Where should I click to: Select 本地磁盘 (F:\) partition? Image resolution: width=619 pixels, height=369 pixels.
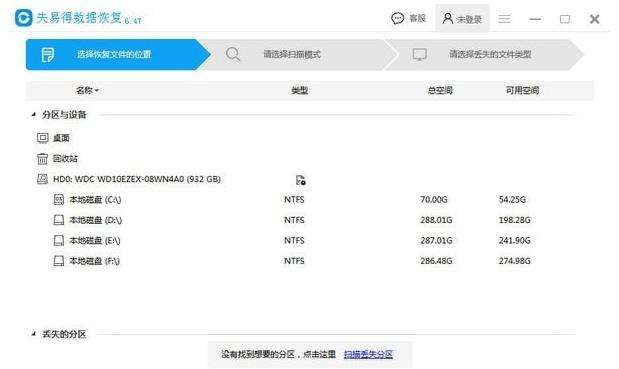pos(94,261)
